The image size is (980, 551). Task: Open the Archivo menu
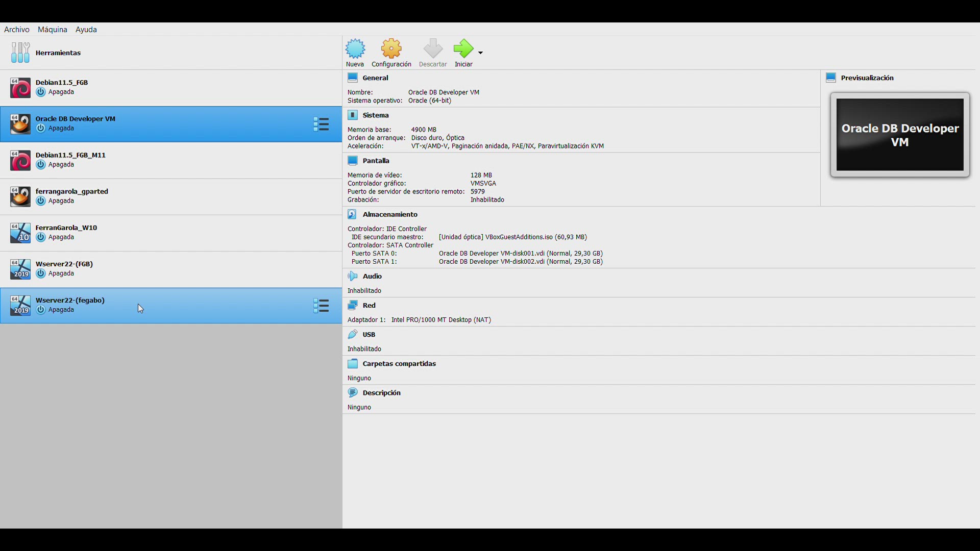click(x=17, y=30)
